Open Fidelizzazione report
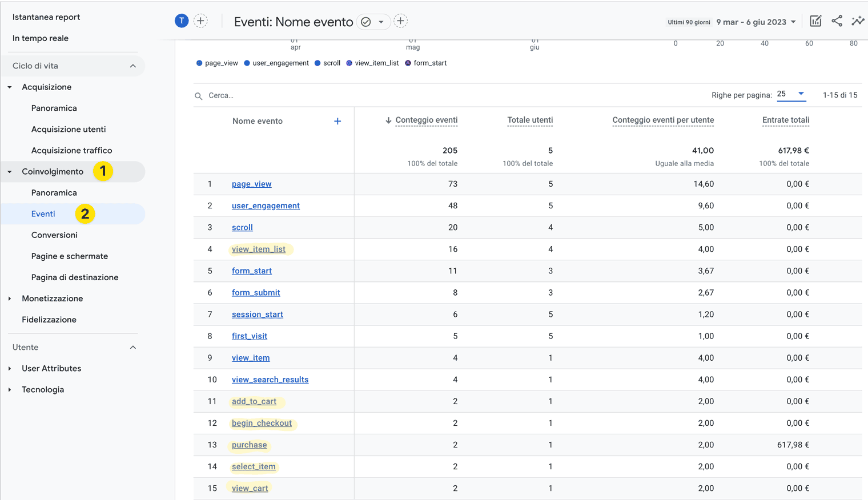The height and width of the screenshot is (500, 868). pyautogui.click(x=49, y=320)
